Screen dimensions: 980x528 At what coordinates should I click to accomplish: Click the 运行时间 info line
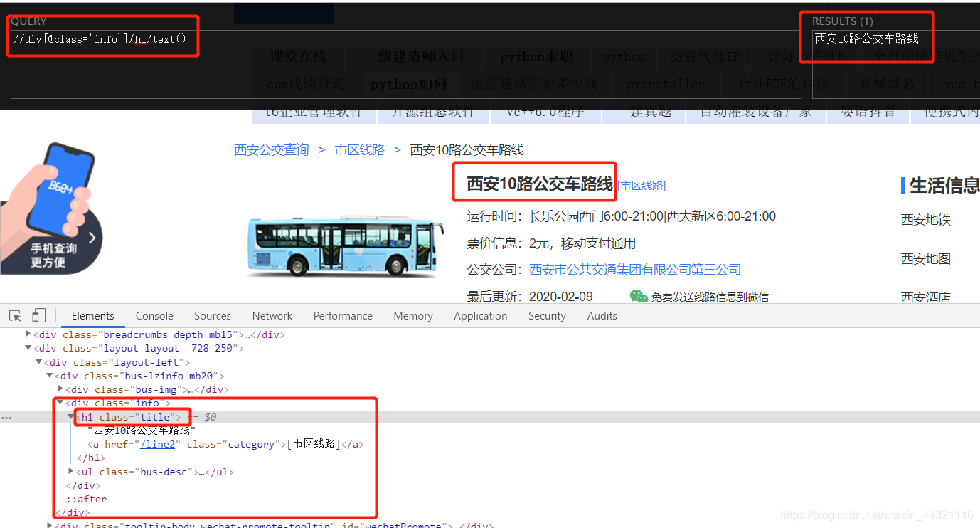pyautogui.click(x=622, y=216)
